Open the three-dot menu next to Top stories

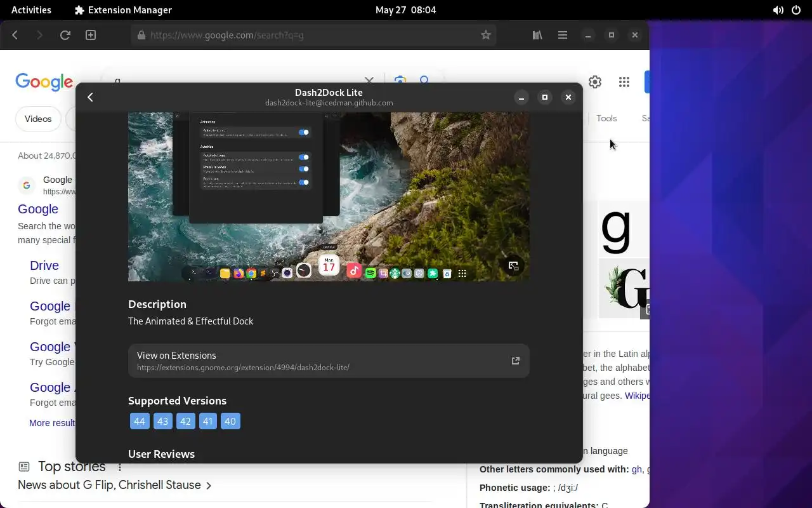(x=120, y=467)
